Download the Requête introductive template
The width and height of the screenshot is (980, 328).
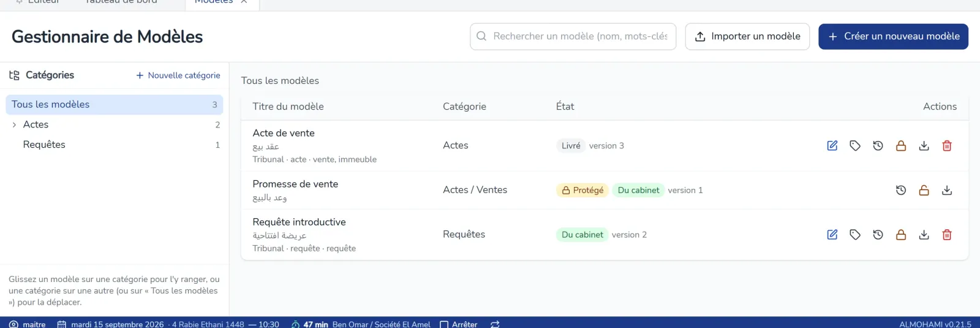(x=924, y=235)
